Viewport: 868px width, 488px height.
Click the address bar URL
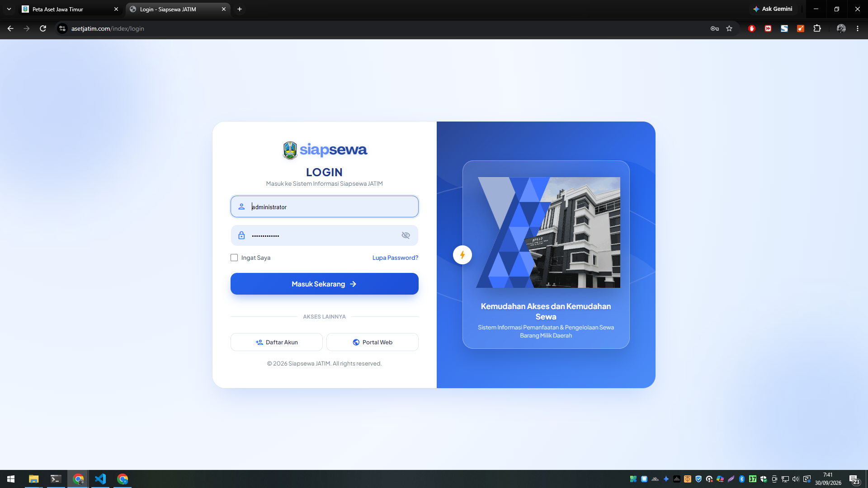108,28
